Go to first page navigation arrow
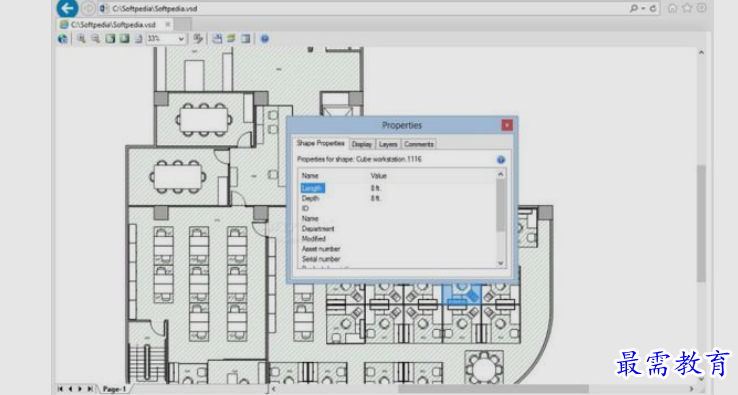 point(60,389)
